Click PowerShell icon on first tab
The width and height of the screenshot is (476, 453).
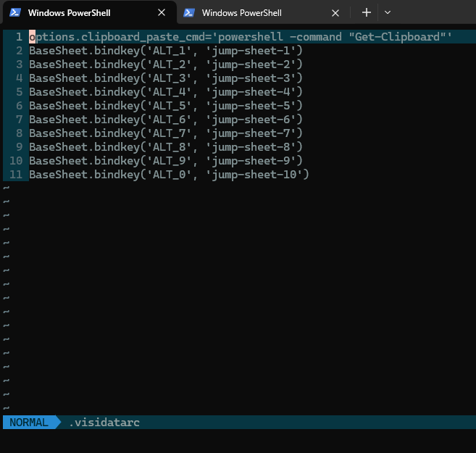15,13
